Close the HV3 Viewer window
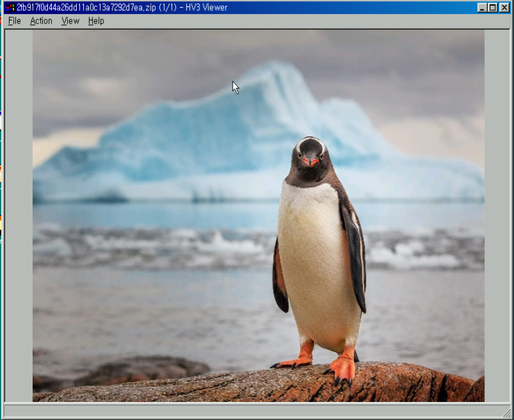 (x=504, y=8)
